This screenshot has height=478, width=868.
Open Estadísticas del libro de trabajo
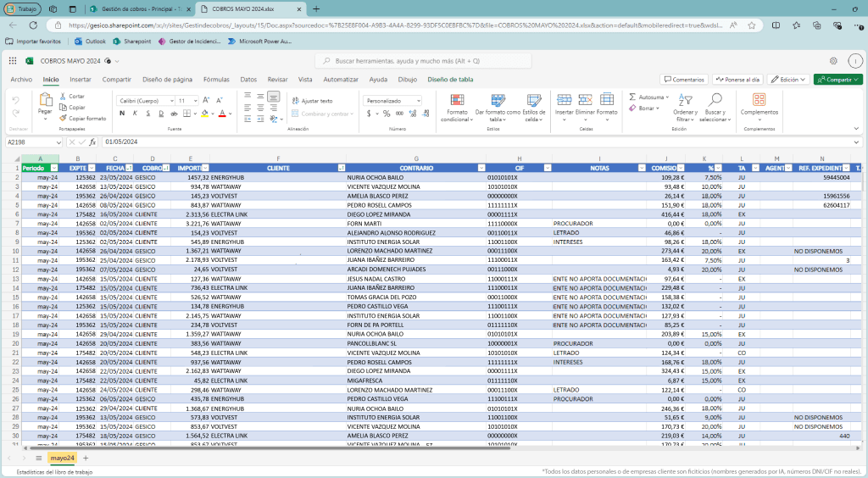tap(54, 472)
